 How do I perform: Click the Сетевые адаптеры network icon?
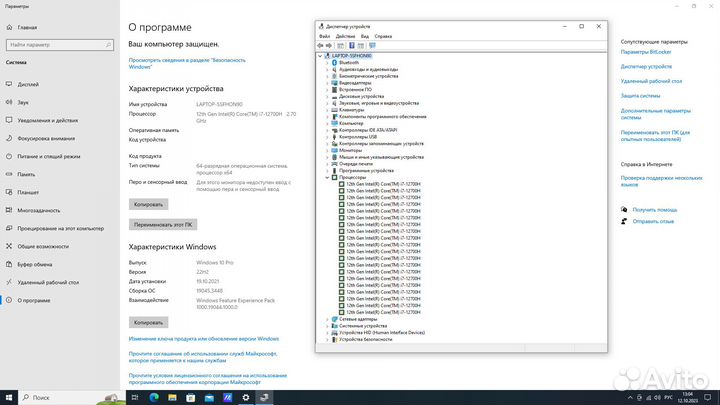pos(334,319)
